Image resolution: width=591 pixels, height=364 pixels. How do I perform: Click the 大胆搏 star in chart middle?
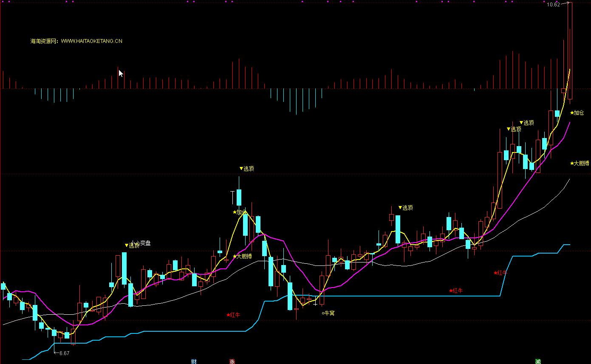pos(242,256)
